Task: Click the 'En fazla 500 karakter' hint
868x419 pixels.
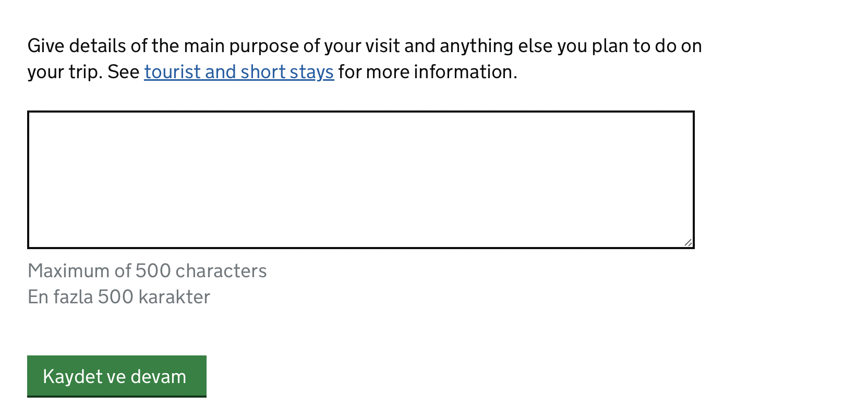Action: pyautogui.click(x=119, y=297)
